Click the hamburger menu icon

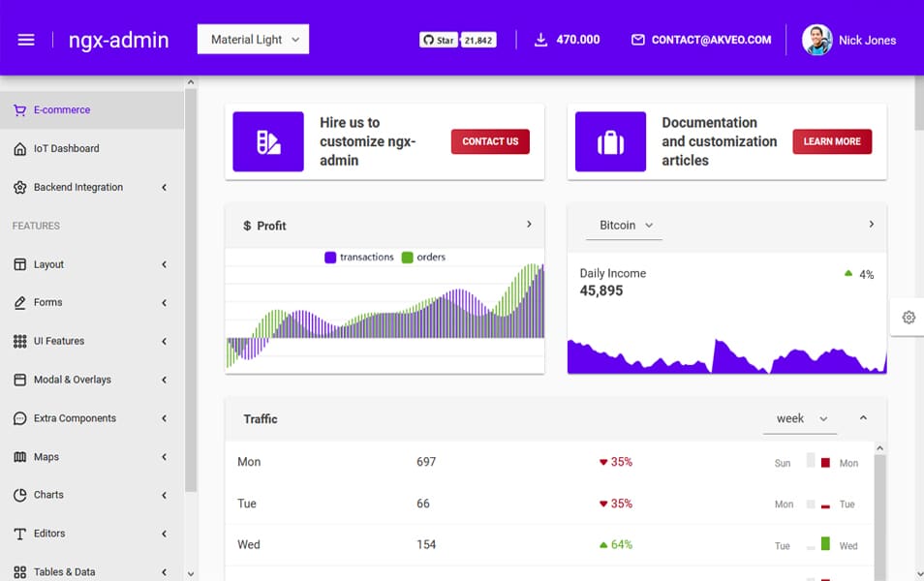[26, 40]
